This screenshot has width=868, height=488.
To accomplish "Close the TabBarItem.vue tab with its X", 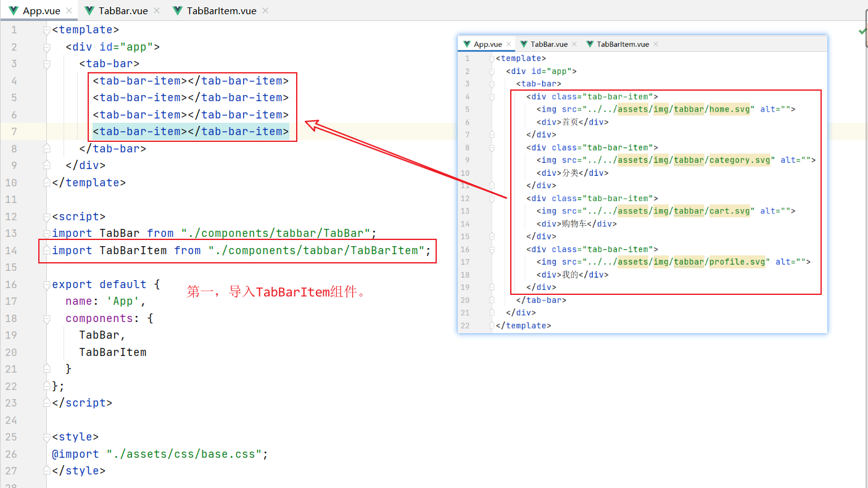I will click(x=265, y=11).
